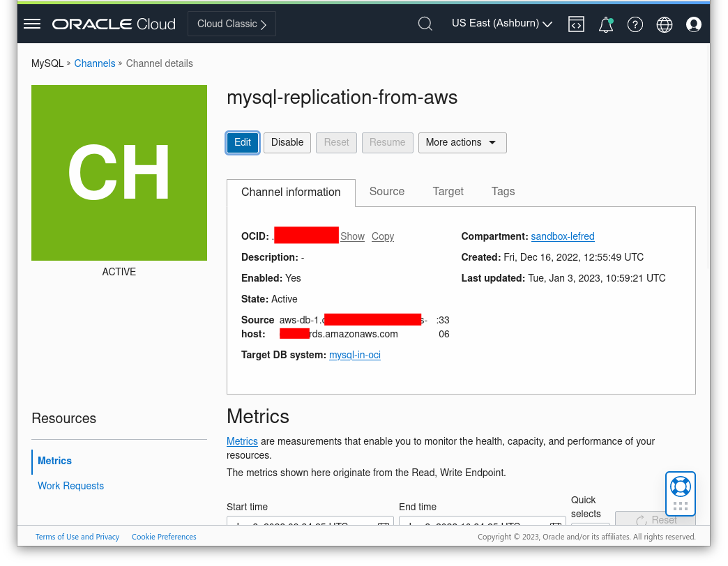Select the Channel information tab
The image size is (728, 566).
click(291, 192)
